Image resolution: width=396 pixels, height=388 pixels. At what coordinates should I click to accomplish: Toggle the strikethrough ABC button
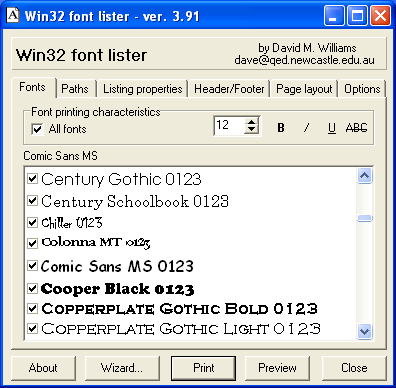pos(356,128)
